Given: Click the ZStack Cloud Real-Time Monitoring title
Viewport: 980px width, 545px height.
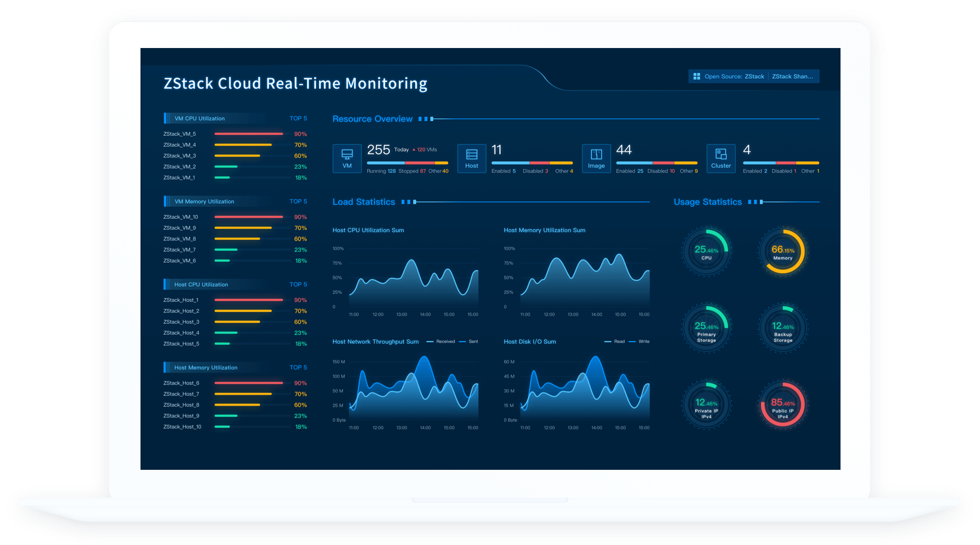Looking at the screenshot, I should (x=296, y=84).
